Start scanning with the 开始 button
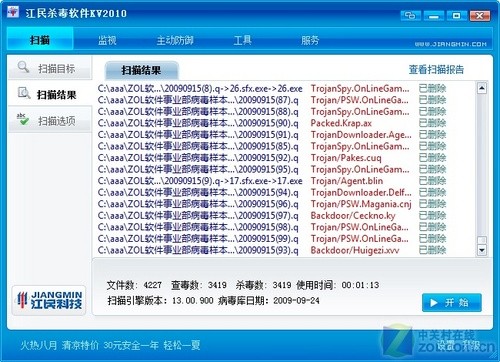 click(452, 303)
